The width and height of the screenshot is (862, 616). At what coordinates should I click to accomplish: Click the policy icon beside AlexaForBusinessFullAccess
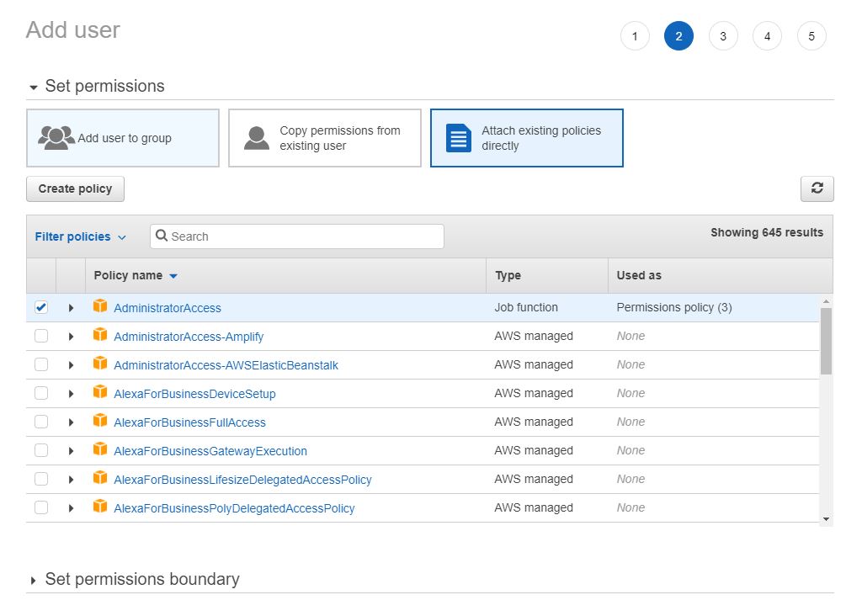[x=100, y=420]
